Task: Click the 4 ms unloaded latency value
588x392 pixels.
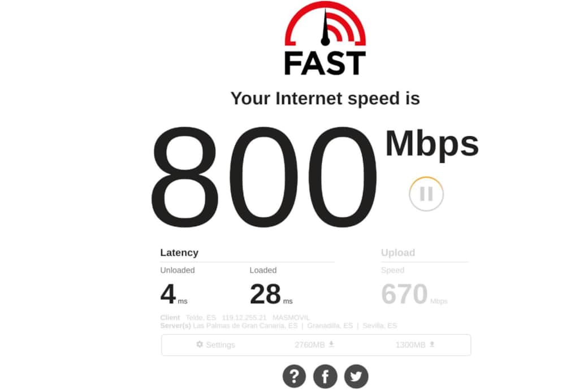Action: 174,294
